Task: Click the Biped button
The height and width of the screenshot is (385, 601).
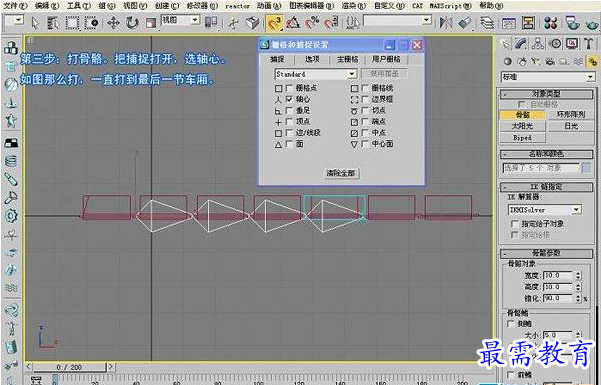Action: [522, 138]
